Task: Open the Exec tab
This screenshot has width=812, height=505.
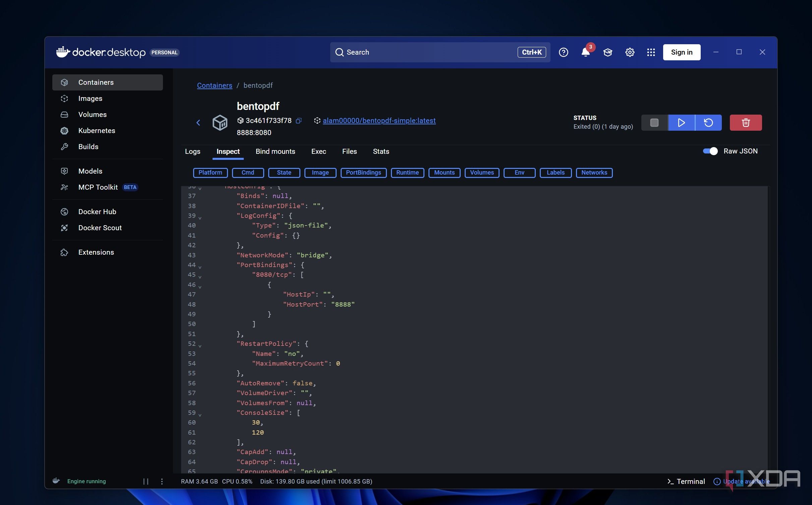Action: point(318,151)
